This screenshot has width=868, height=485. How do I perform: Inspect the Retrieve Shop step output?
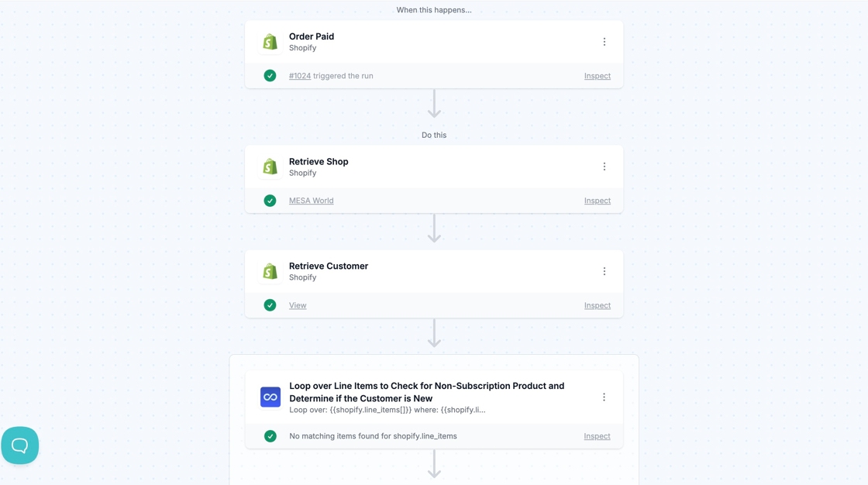click(598, 201)
